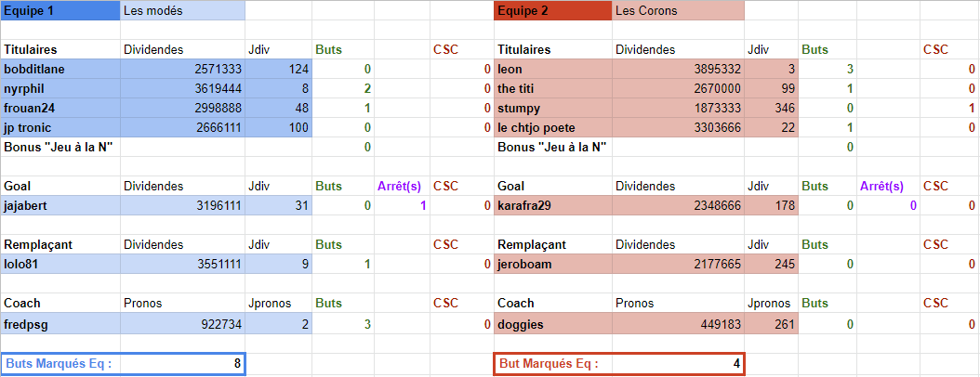
Task: Click the substitute cell lolo81
Action: 60,265
